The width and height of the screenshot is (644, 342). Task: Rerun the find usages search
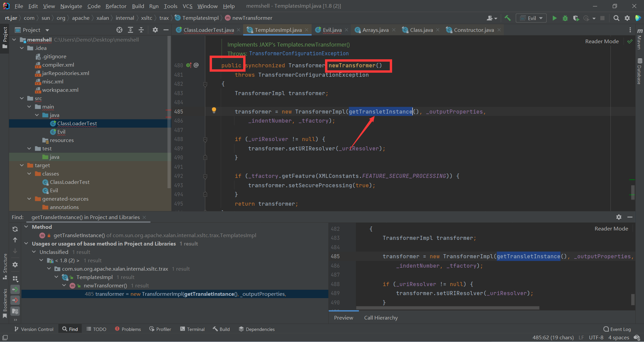pyautogui.click(x=15, y=229)
